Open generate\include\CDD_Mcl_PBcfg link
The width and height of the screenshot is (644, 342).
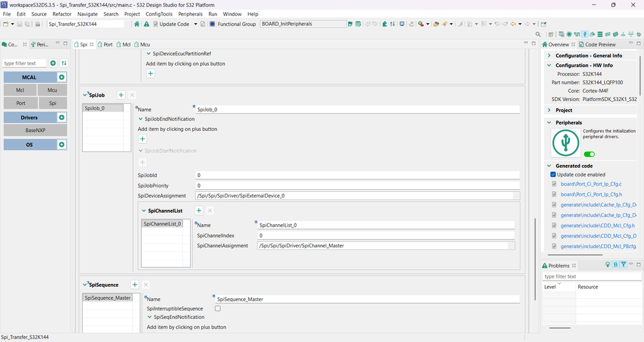click(599, 246)
